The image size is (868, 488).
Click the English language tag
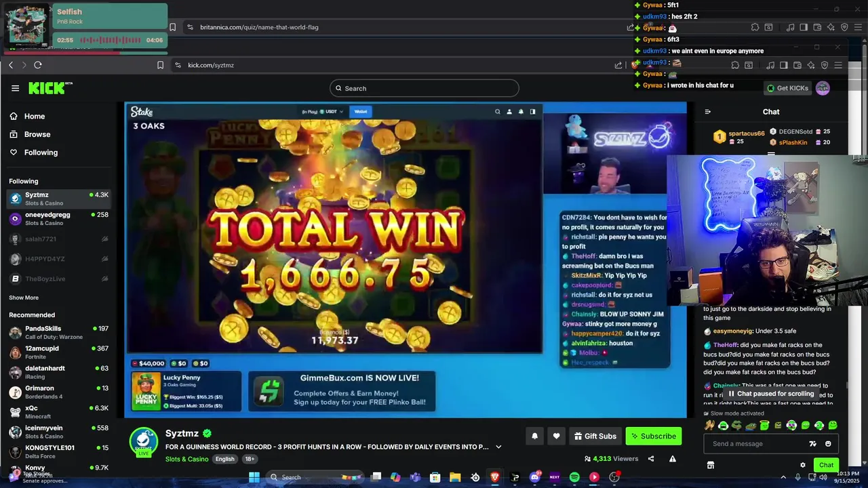(x=224, y=459)
